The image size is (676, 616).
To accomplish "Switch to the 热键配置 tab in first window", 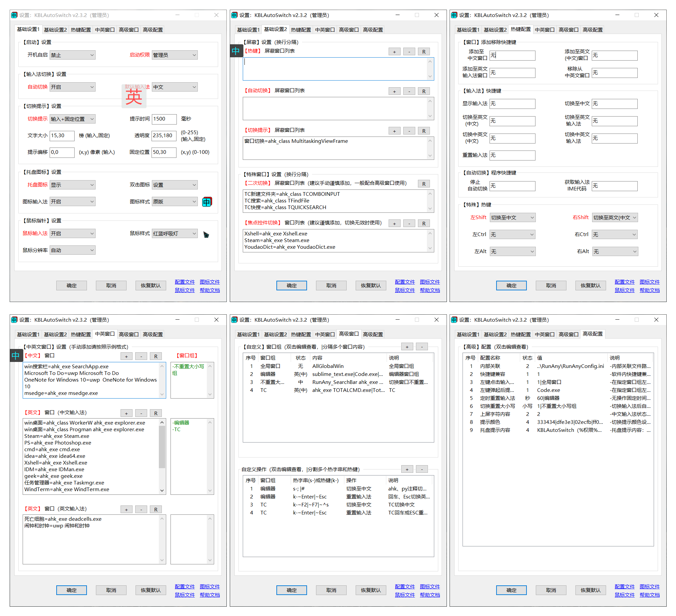I will pyautogui.click(x=81, y=30).
